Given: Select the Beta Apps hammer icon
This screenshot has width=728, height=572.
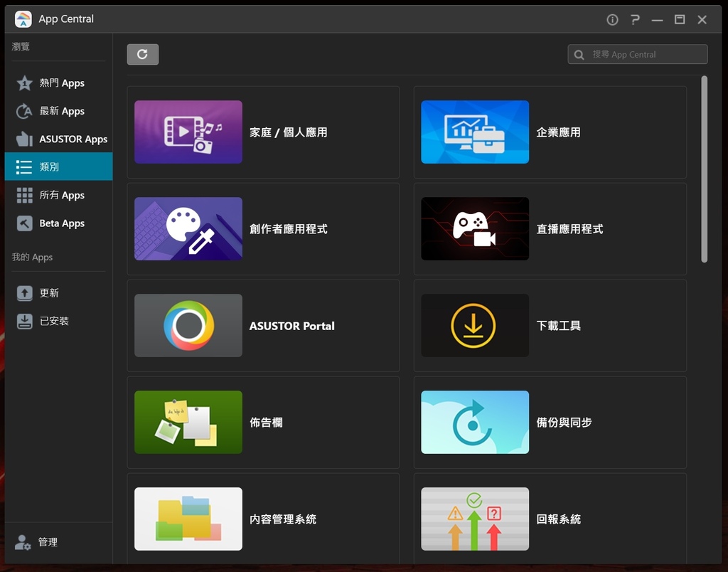Looking at the screenshot, I should 24,223.
